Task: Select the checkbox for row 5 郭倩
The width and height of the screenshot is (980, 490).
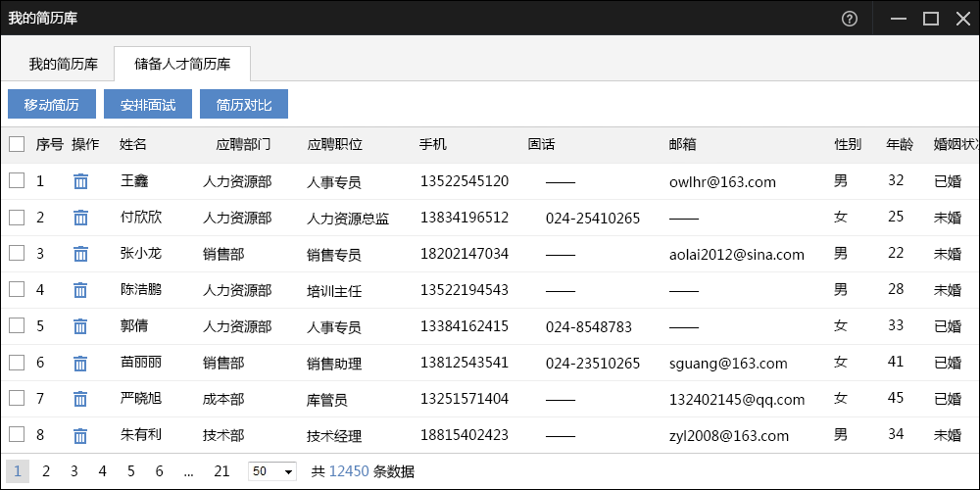Action: [17, 325]
